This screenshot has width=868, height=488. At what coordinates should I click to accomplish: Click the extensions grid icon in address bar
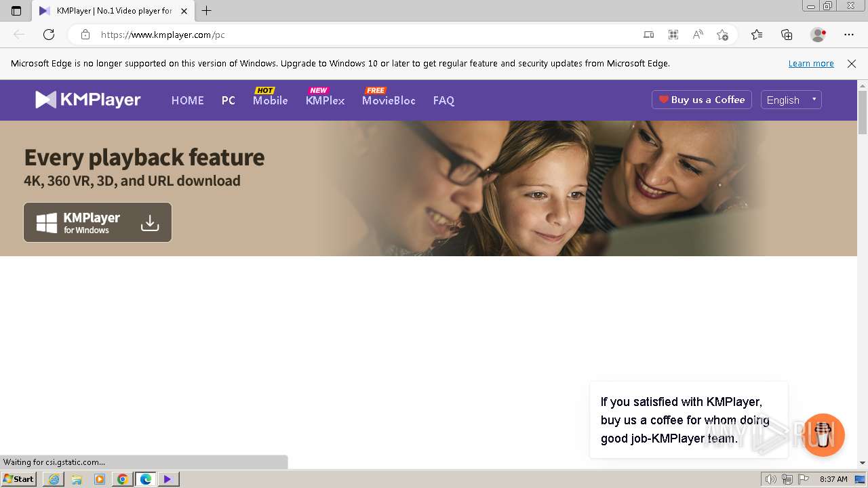point(673,35)
